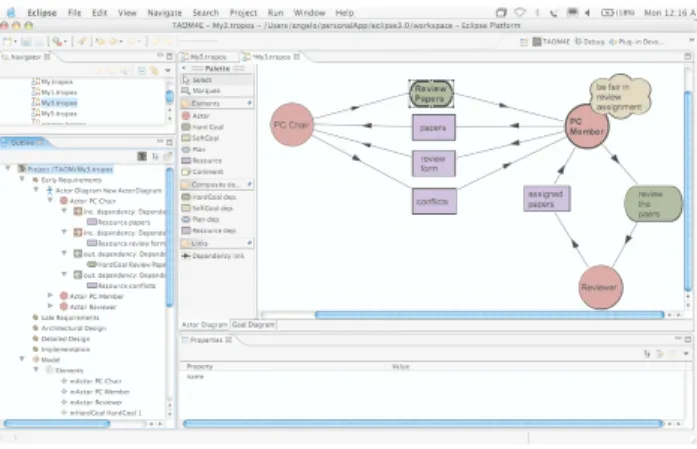
Task: Click the PC Chair actor node
Action: pyautogui.click(x=292, y=124)
